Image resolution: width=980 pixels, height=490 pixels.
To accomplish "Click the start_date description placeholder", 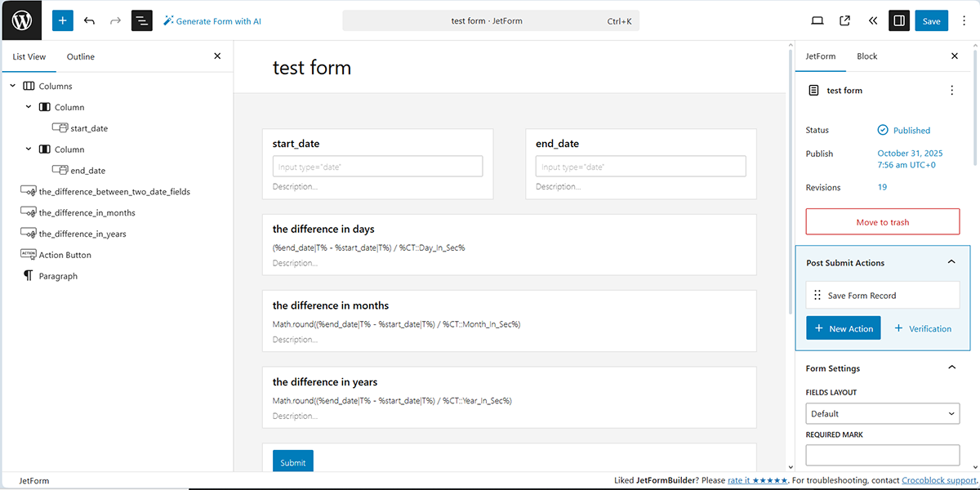I will (x=295, y=187).
